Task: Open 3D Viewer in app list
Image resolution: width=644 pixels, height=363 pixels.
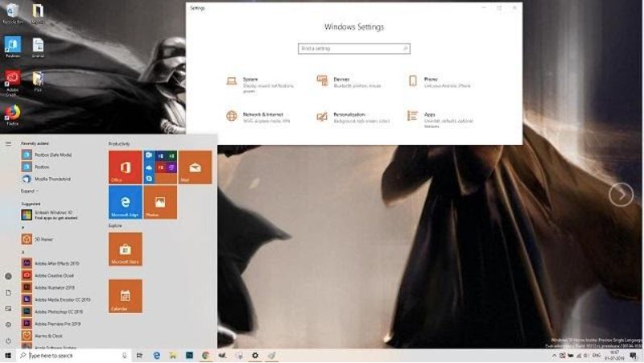Action: 37,239
